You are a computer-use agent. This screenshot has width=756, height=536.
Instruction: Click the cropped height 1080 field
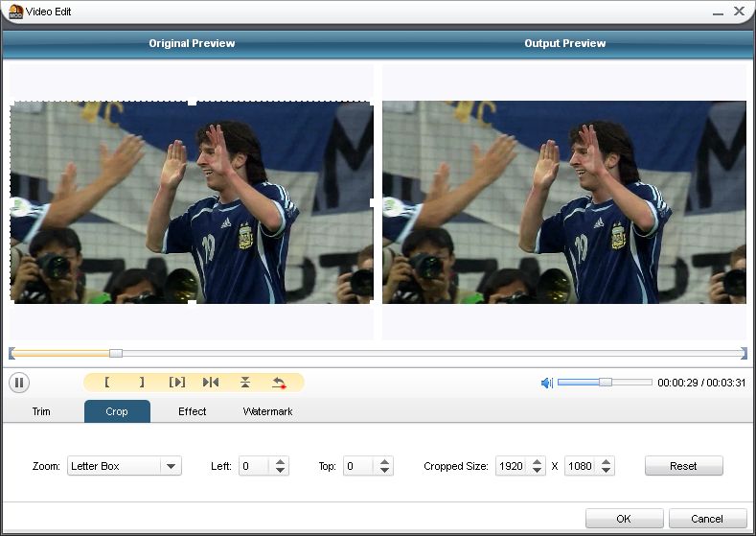(x=581, y=466)
